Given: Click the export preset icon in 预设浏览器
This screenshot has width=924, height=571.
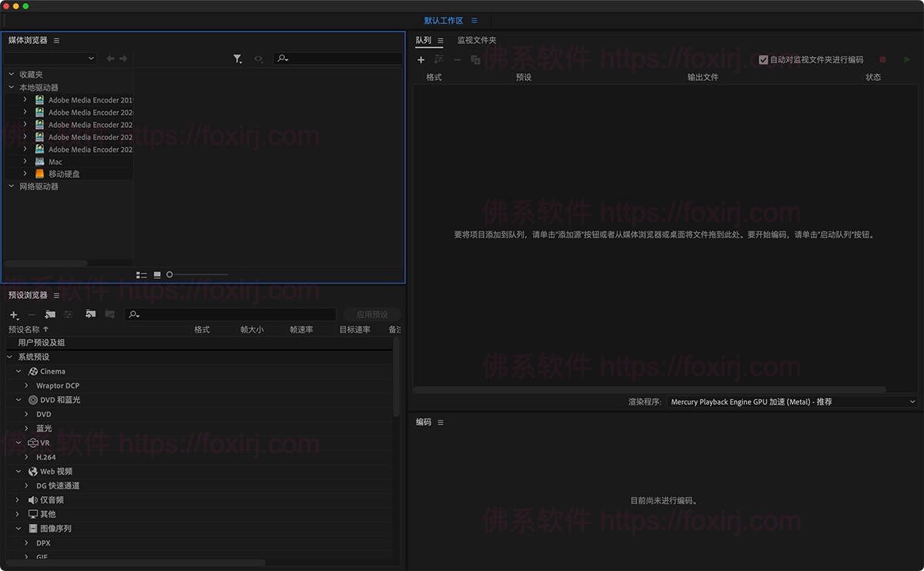Looking at the screenshot, I should point(109,314).
